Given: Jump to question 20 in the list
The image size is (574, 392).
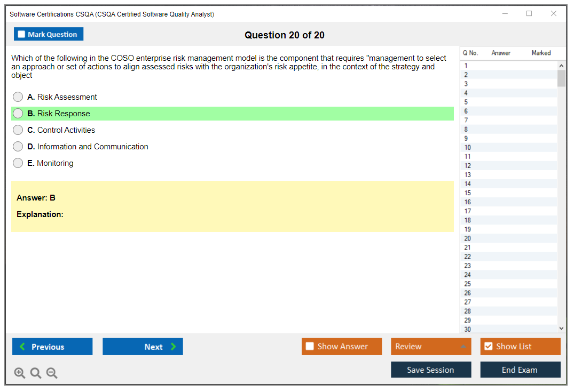Looking at the screenshot, I should pyautogui.click(x=468, y=238).
